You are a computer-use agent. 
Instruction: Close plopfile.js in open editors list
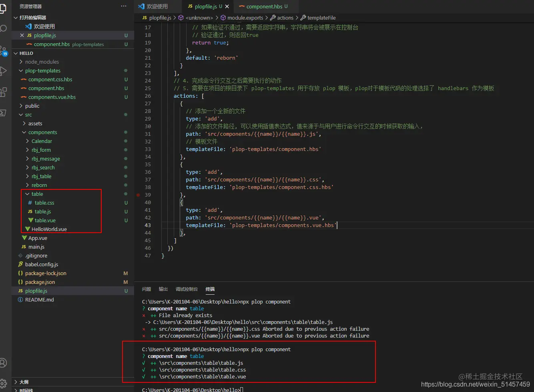click(22, 35)
